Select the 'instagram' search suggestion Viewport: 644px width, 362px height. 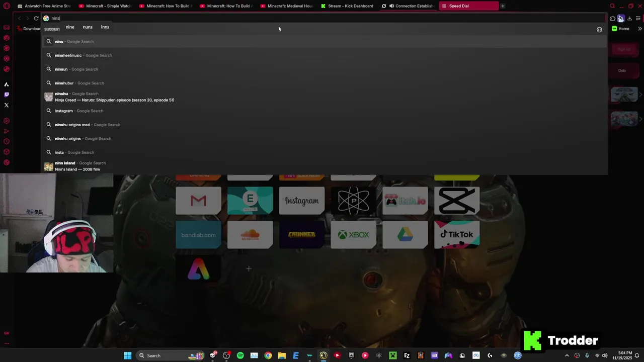click(x=325, y=111)
